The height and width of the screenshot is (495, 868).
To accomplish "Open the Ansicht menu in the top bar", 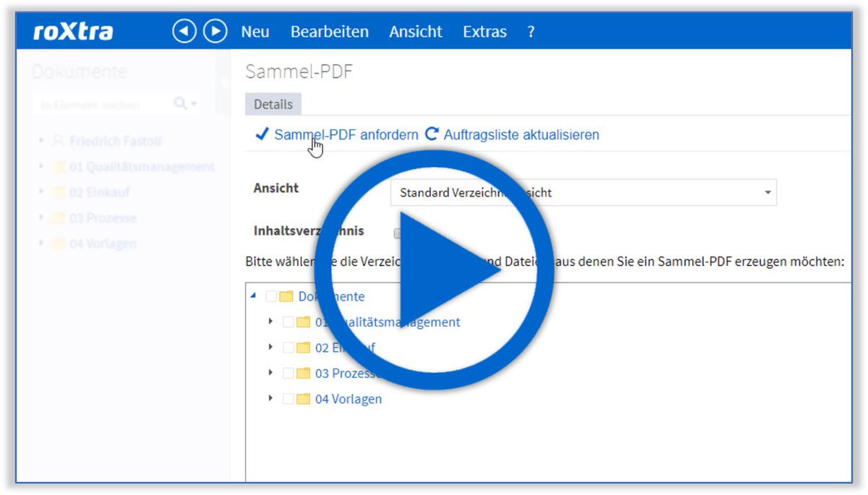I will [416, 32].
